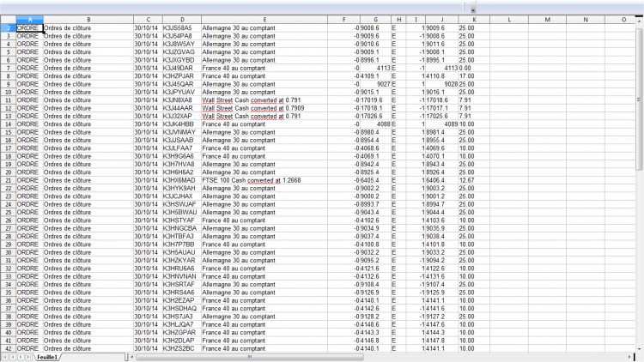Click the horizontal scrollbar right arrow
This screenshot has height=362, width=644.
coord(629,357)
